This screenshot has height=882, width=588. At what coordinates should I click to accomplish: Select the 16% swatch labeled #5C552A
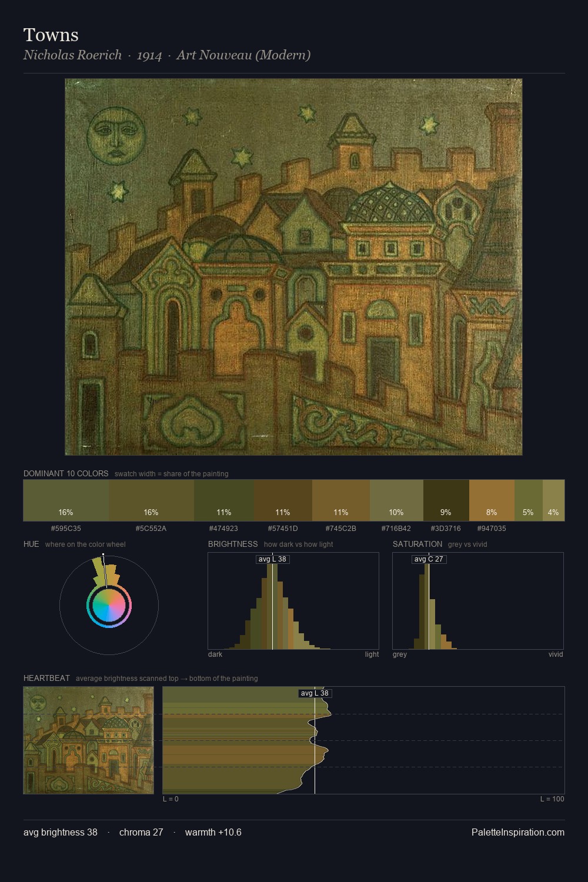coord(151,500)
